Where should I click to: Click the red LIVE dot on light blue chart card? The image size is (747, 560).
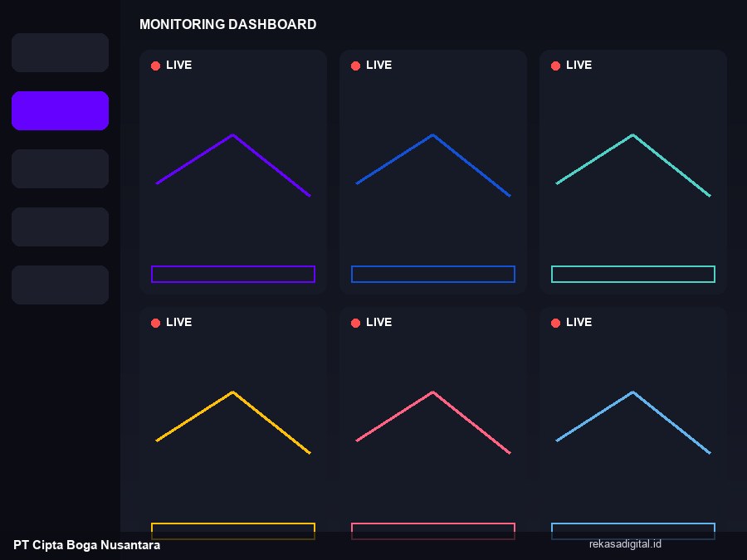point(555,323)
